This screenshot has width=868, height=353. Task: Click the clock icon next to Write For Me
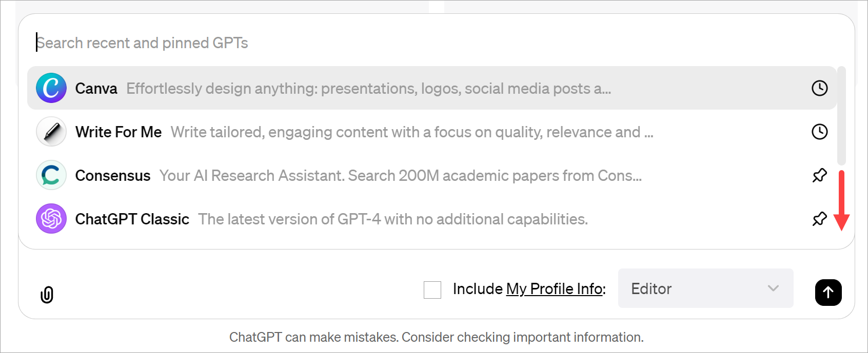tap(819, 132)
